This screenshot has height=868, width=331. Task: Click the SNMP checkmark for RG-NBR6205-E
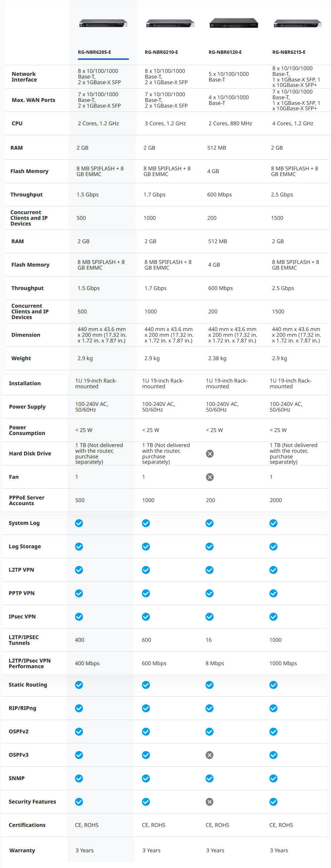[79, 778]
